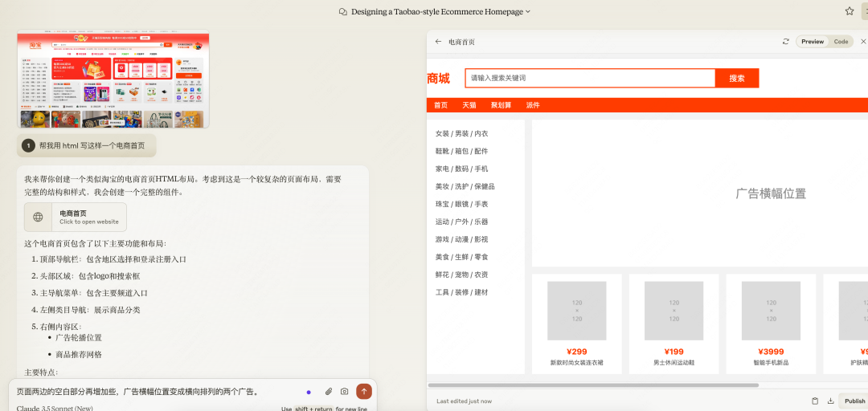The height and width of the screenshot is (411, 868).
Task: Open the uploaded Taobao screenshot thumbnail
Action: [x=113, y=79]
